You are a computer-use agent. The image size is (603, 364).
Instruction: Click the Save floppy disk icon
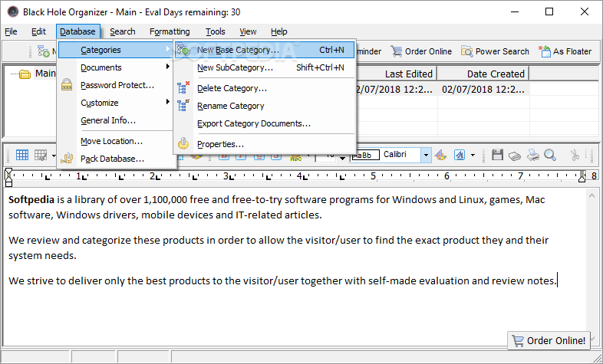click(x=498, y=155)
